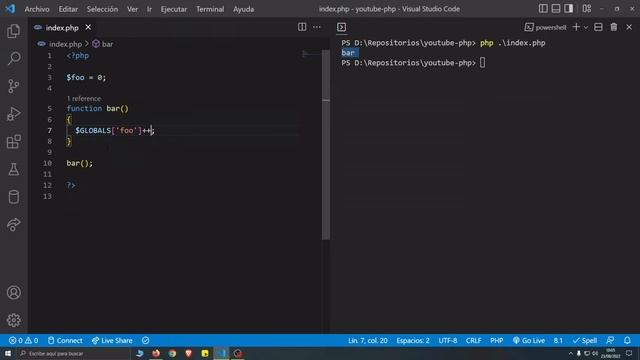
Task: Open the Windows Start button
Action: coord(8,353)
